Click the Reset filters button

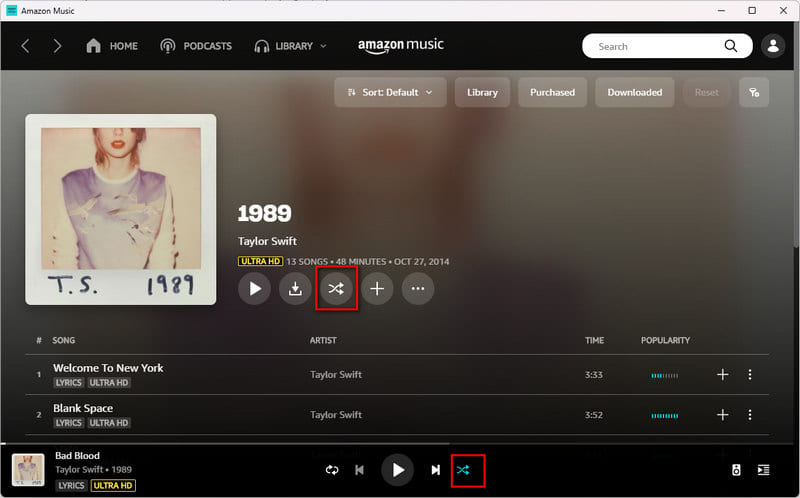[x=707, y=92]
